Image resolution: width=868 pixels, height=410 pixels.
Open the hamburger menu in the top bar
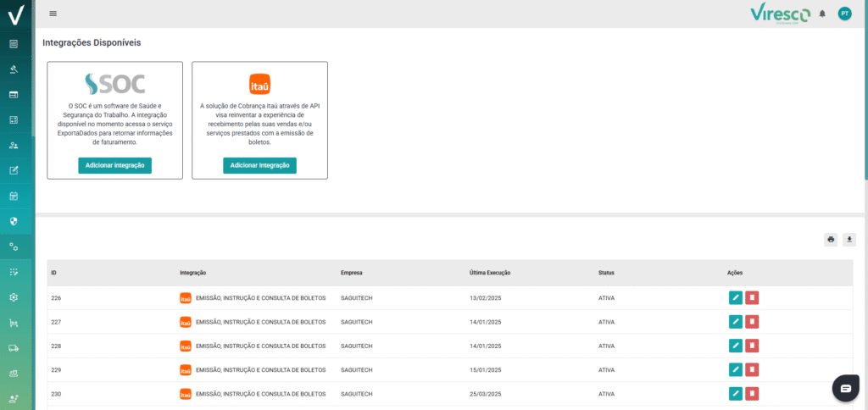(53, 14)
